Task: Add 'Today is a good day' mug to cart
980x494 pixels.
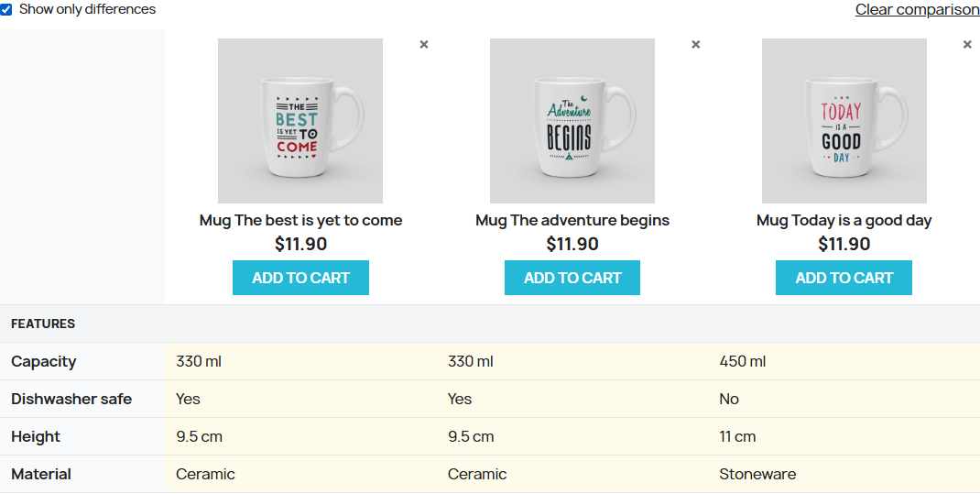Action: click(844, 278)
